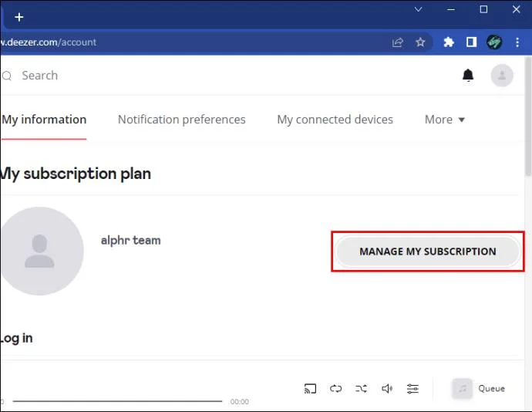Minimize the browser window
Screen dimensions: 532x412
[x=451, y=9]
